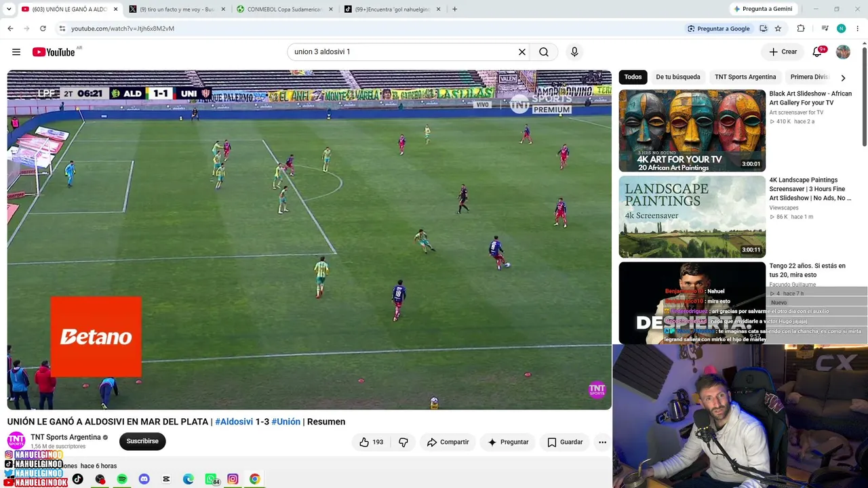Click the video player to pause

309,240
